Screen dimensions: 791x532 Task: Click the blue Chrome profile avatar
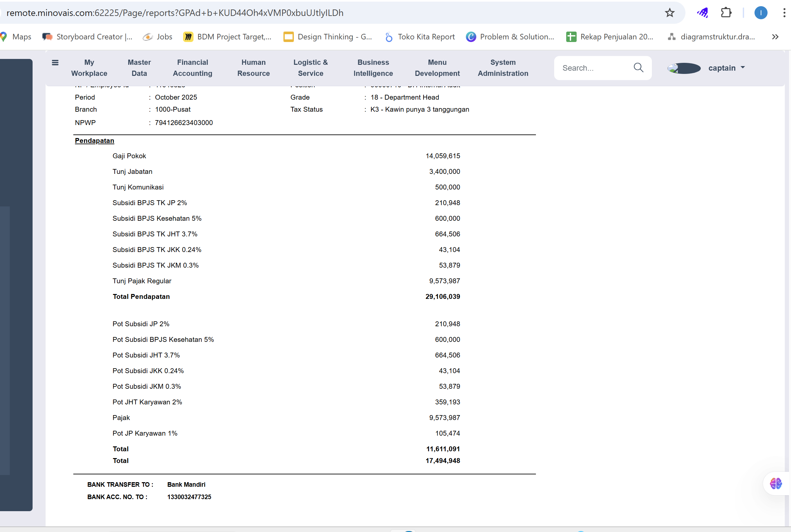[x=760, y=13]
